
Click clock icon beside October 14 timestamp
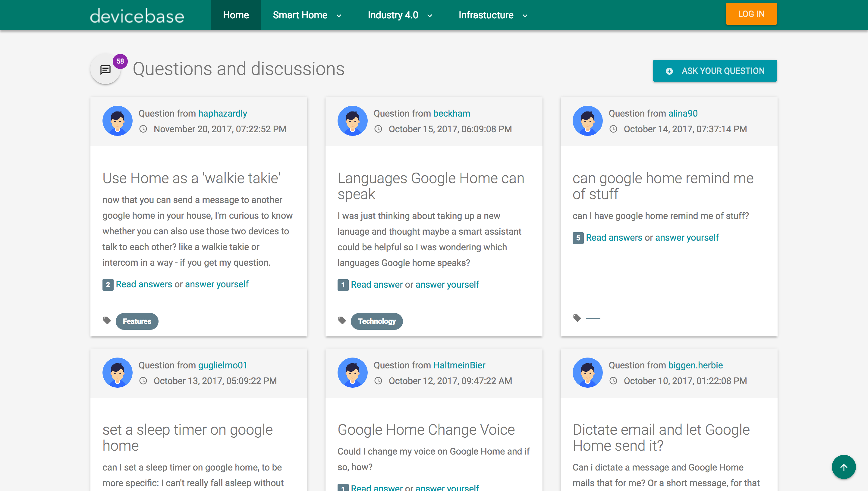614,129
